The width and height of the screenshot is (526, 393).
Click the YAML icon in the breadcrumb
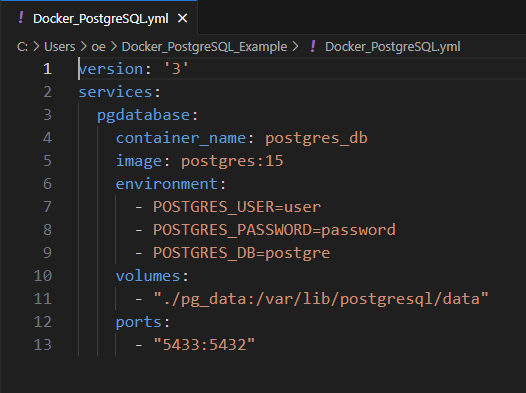[313, 46]
